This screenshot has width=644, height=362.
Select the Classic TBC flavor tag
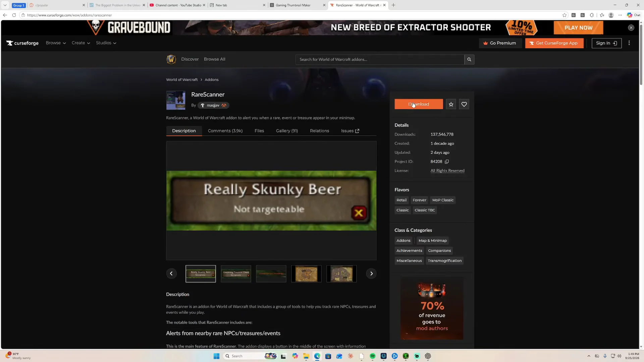click(x=425, y=210)
